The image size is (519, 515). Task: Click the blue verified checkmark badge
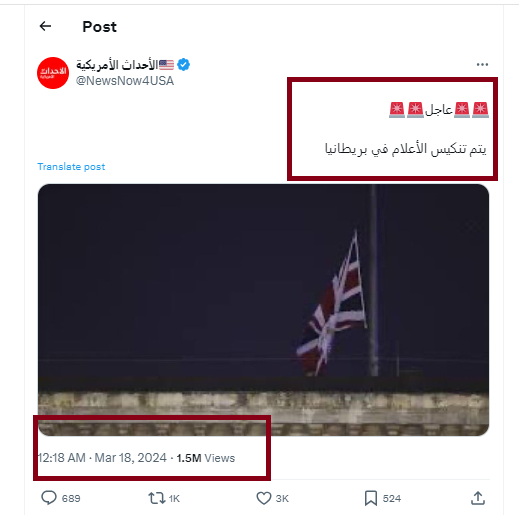click(x=183, y=64)
